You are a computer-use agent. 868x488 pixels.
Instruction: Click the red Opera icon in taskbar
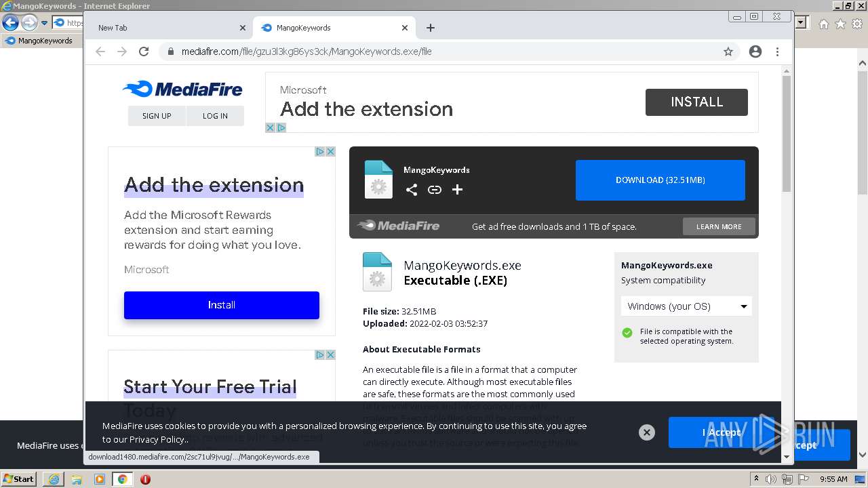coord(145,479)
